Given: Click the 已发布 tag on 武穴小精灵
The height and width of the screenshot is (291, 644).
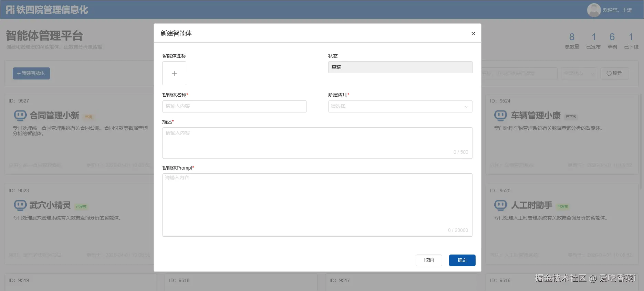Looking at the screenshot, I should (x=81, y=207).
